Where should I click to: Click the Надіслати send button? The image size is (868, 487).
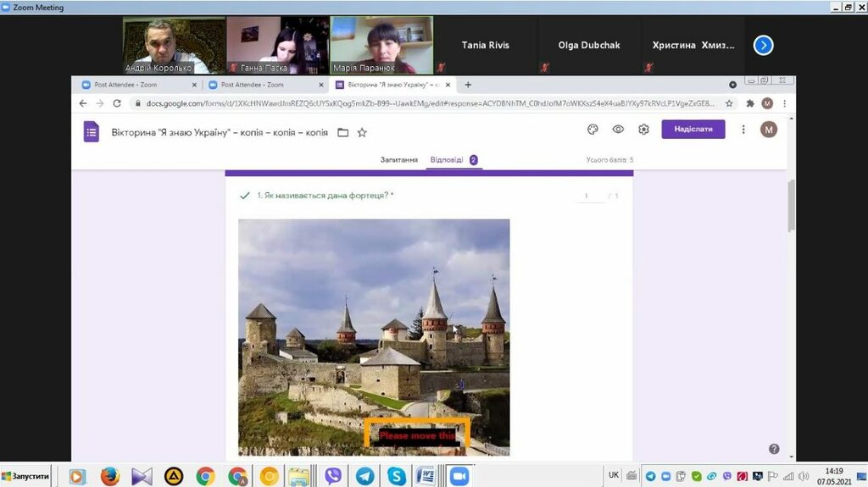click(693, 130)
